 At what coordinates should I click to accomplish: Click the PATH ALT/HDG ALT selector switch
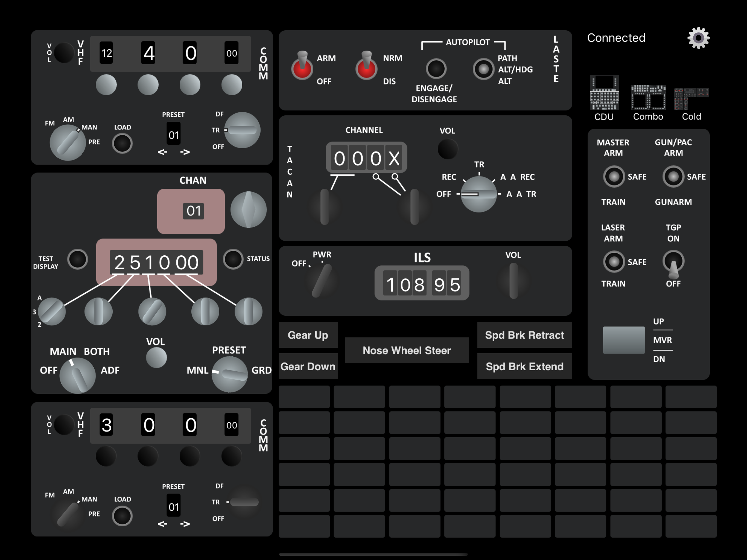(x=483, y=69)
